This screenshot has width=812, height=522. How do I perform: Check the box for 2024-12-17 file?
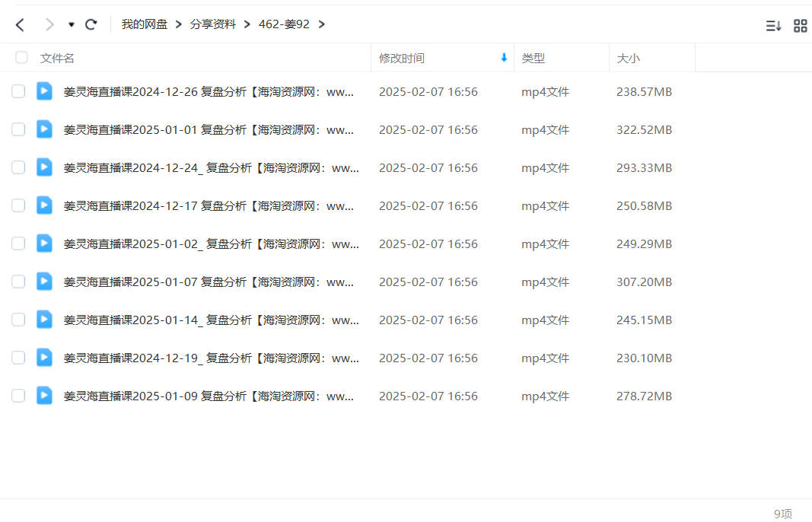coord(18,205)
